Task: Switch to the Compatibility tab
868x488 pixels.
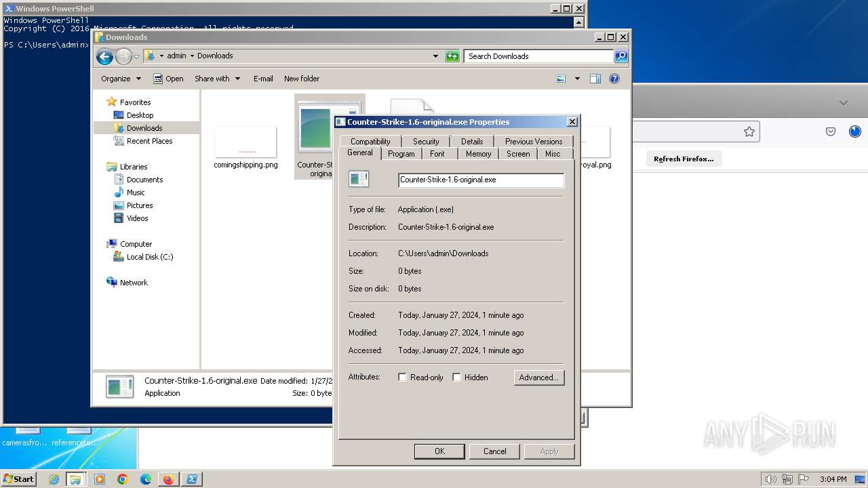Action: [370, 142]
